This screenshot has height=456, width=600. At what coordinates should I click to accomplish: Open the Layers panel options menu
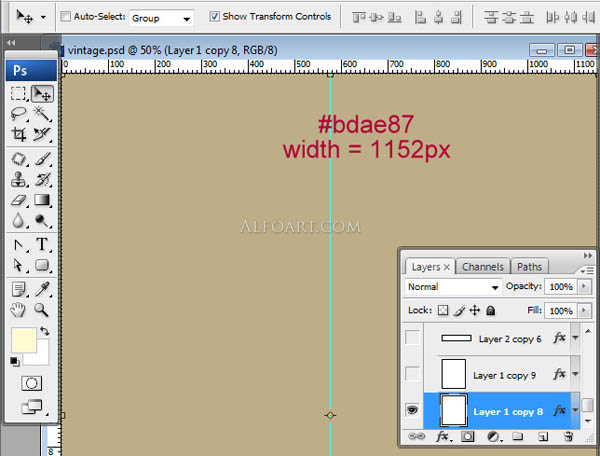(587, 270)
